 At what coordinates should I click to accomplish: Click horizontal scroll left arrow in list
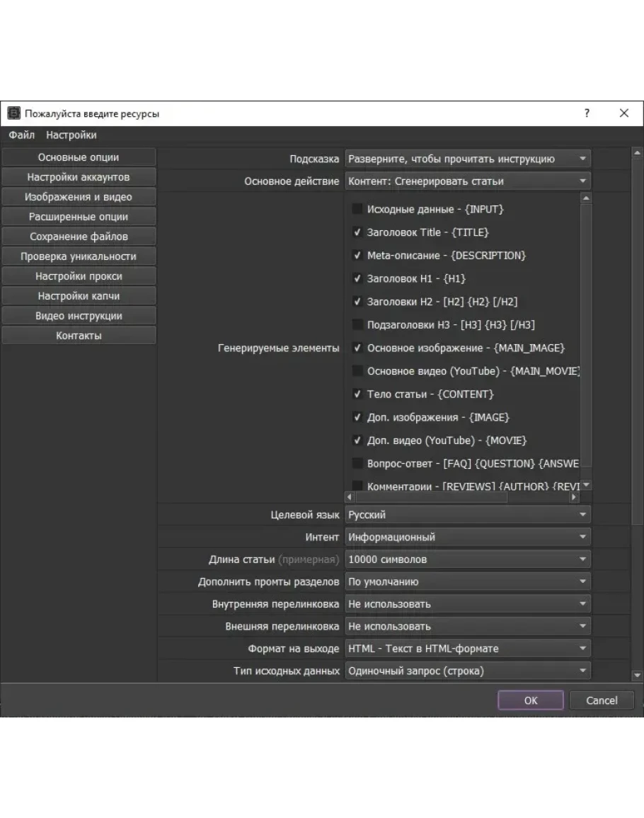pyautogui.click(x=349, y=497)
